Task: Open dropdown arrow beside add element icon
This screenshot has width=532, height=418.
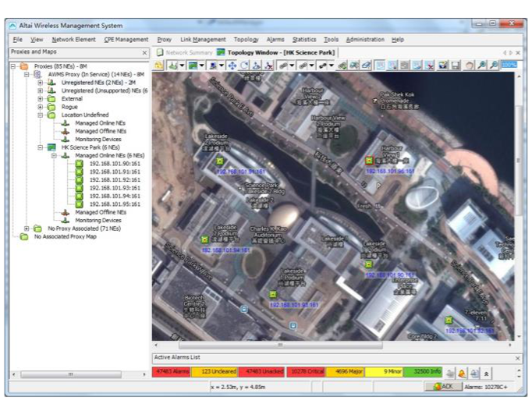Action: 182,66
